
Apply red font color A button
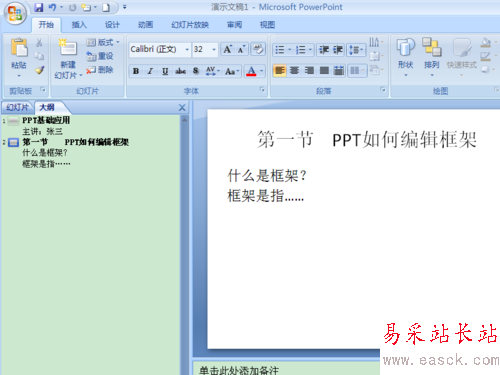tap(251, 71)
